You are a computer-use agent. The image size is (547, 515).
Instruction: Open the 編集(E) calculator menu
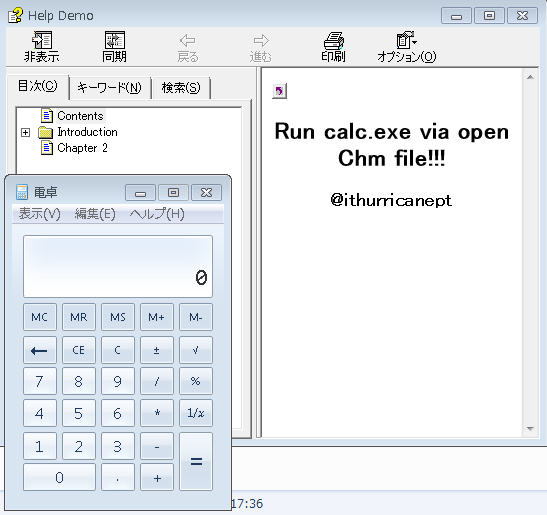(95, 214)
